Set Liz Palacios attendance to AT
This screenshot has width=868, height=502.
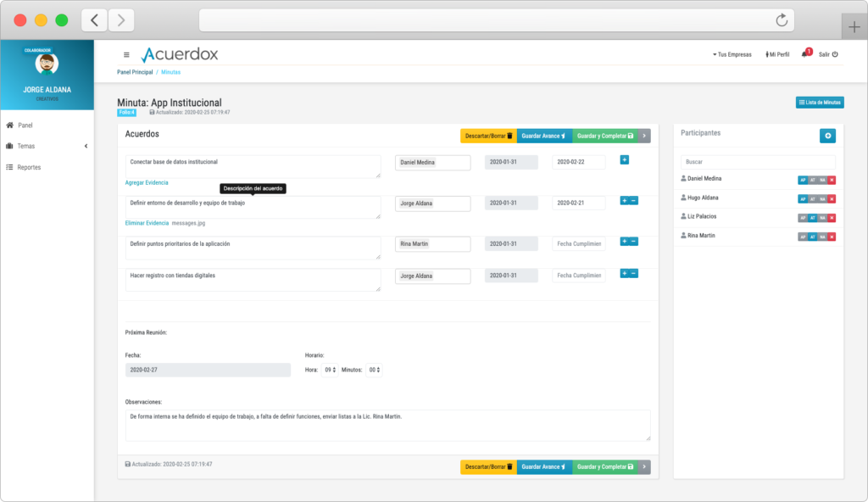point(812,218)
